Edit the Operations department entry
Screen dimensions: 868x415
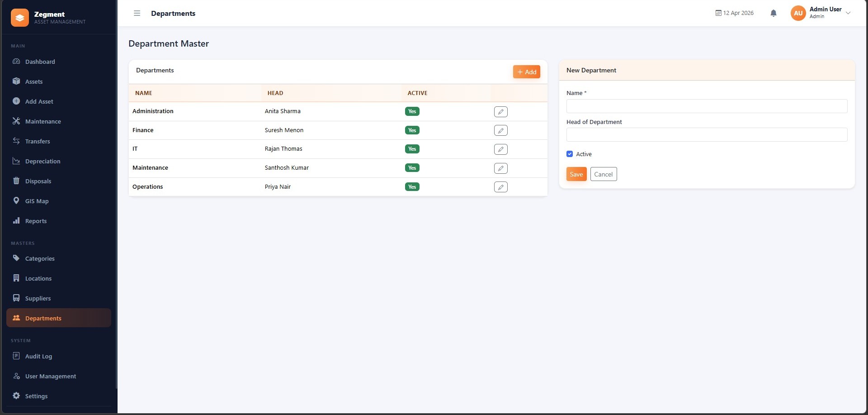point(500,187)
